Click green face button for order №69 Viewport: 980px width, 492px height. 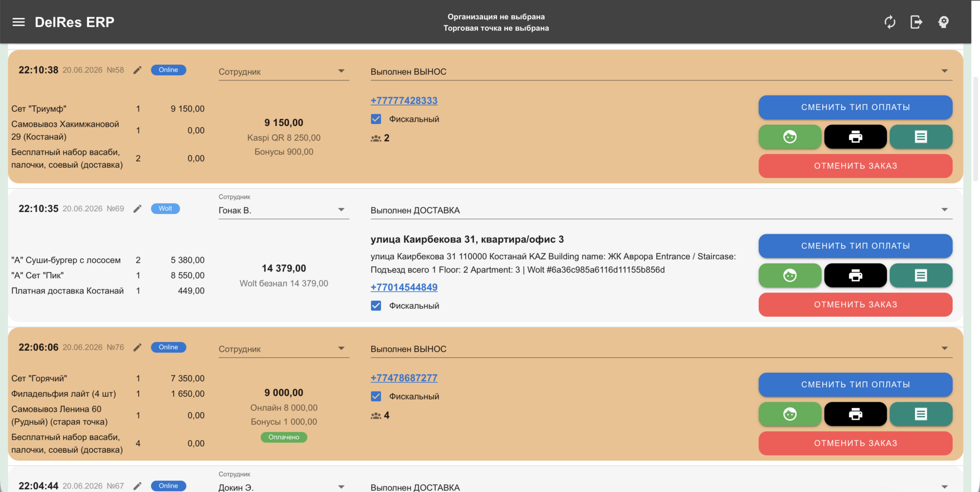[x=790, y=275]
